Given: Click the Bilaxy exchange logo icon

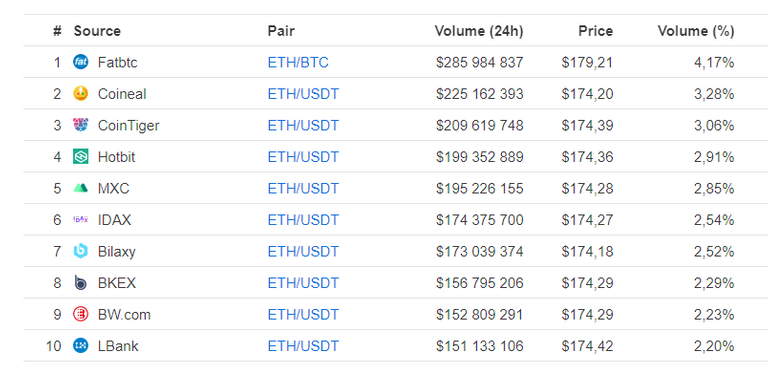Looking at the screenshot, I should click(x=81, y=251).
